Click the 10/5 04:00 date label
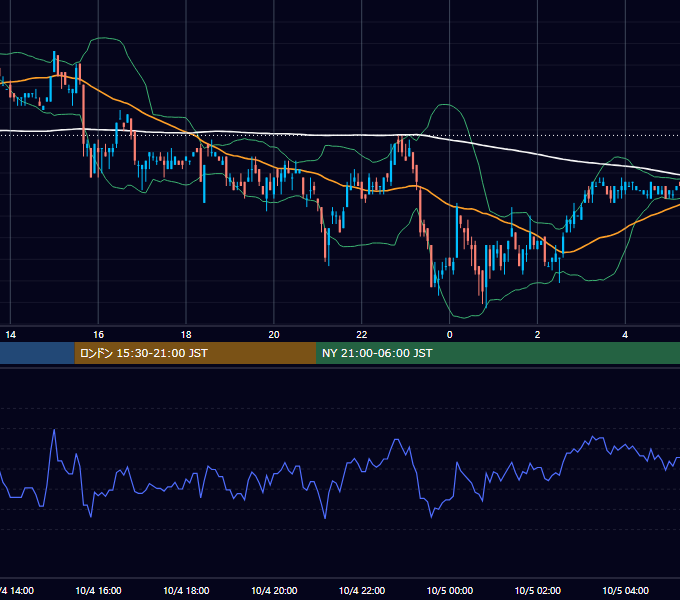Viewport: 680px width, 600px height. (625, 590)
